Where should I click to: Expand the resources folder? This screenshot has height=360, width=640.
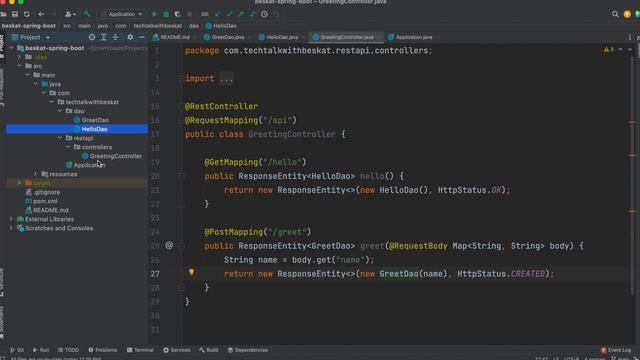tap(36, 174)
